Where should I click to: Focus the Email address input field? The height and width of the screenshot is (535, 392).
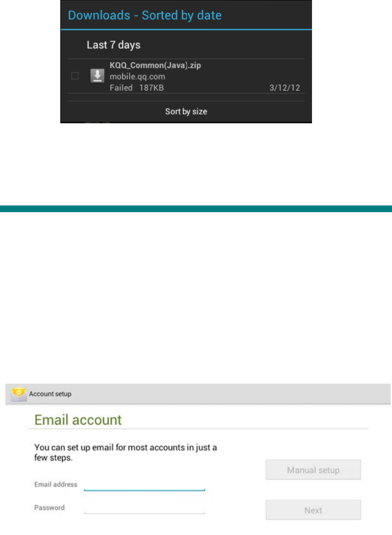144,485
